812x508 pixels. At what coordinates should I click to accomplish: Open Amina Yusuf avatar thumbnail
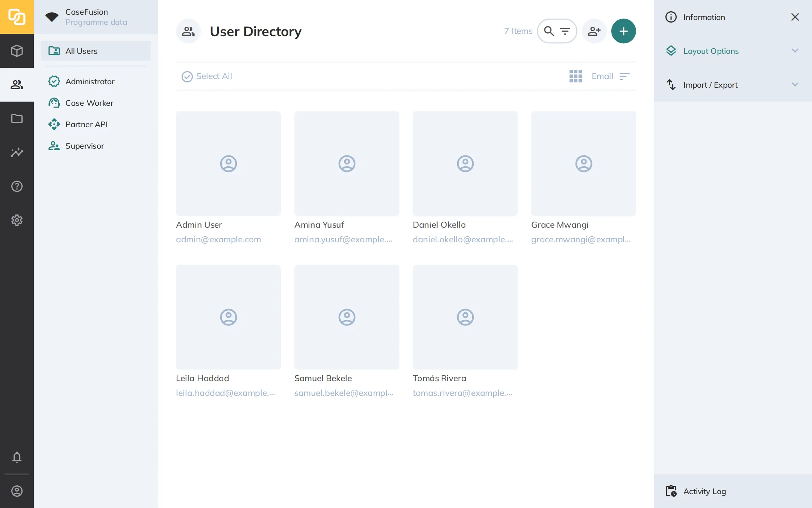click(347, 164)
